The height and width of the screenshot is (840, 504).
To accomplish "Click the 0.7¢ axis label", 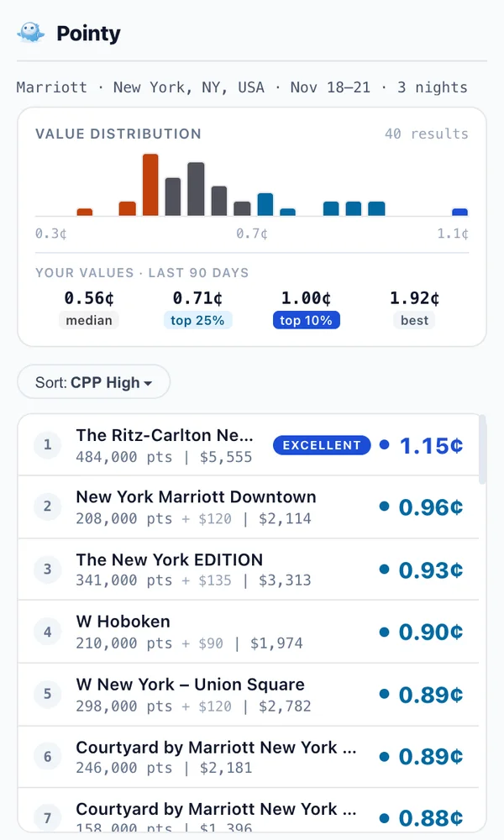I will click(x=252, y=234).
